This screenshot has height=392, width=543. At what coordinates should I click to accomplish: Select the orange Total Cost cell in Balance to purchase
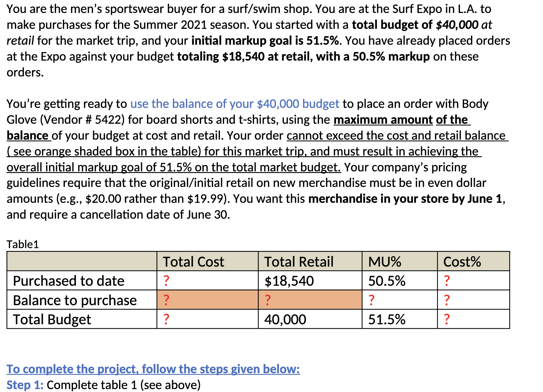[x=208, y=300]
